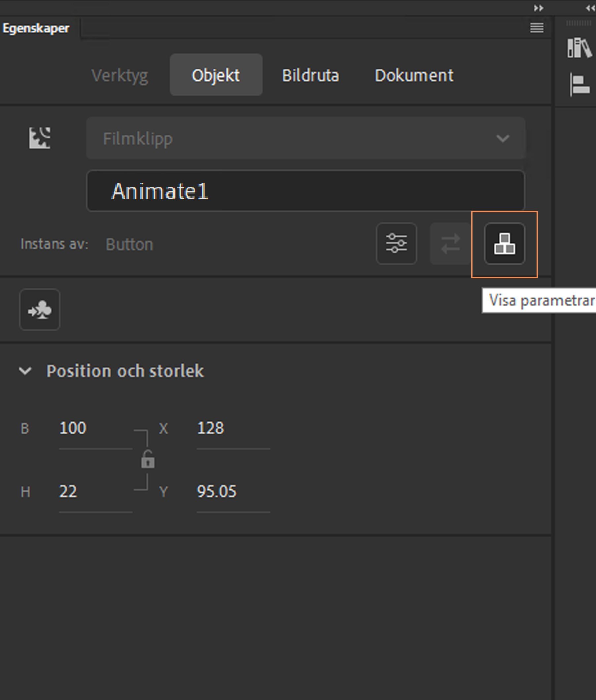Click the Animate1 instance name field
Screen dimensions: 596x700
pos(305,191)
